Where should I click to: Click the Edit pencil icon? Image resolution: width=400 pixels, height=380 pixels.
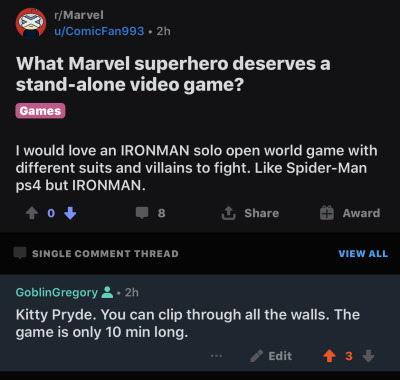[256, 356]
